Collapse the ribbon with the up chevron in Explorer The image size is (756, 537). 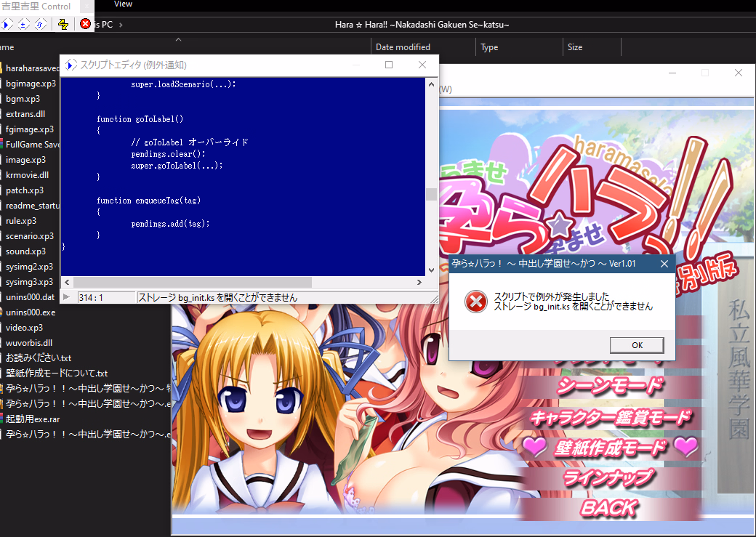click(178, 39)
